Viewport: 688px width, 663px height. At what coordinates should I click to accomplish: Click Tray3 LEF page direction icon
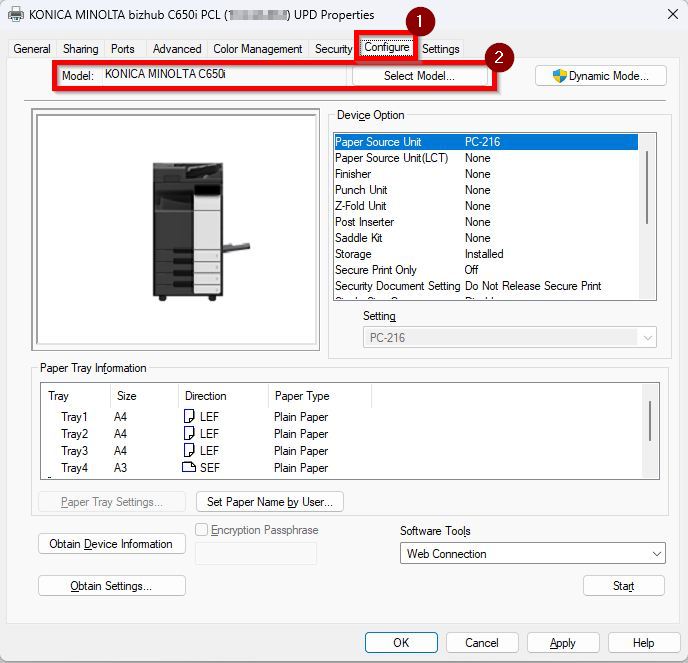(189, 451)
